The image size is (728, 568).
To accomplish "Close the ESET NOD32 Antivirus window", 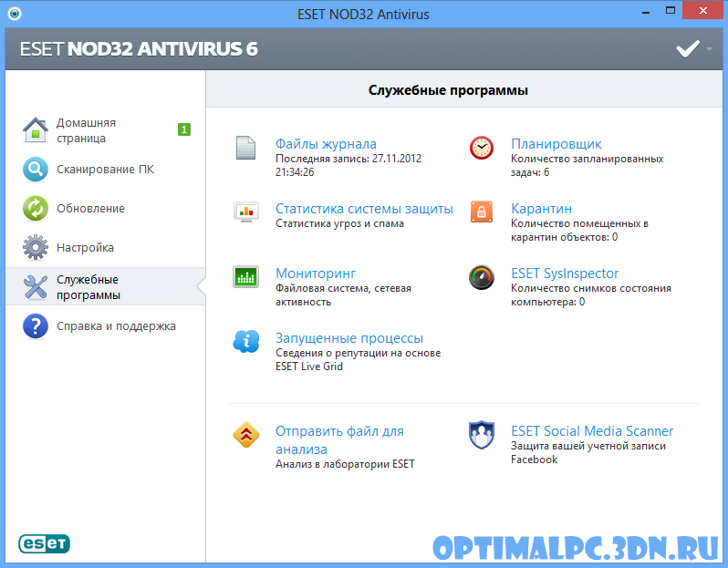I will 703,11.
